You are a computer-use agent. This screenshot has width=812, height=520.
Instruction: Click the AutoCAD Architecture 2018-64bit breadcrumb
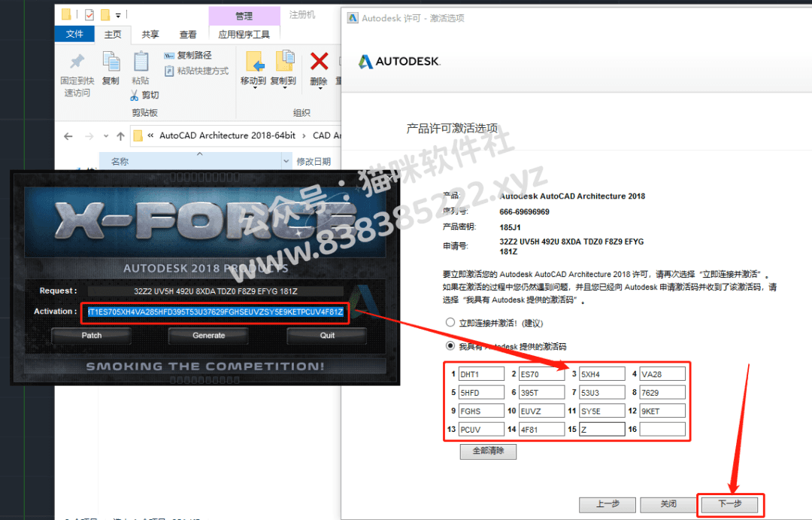tap(227, 136)
